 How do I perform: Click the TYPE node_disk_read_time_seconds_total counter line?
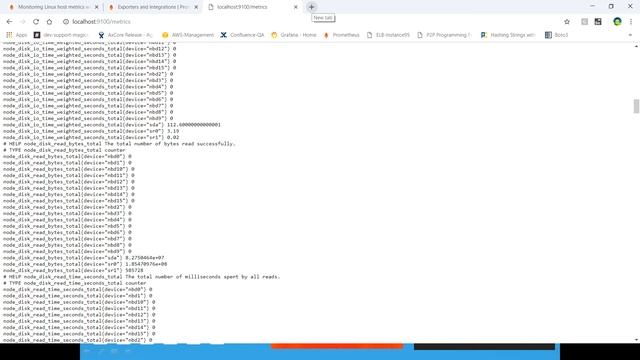pos(75,283)
